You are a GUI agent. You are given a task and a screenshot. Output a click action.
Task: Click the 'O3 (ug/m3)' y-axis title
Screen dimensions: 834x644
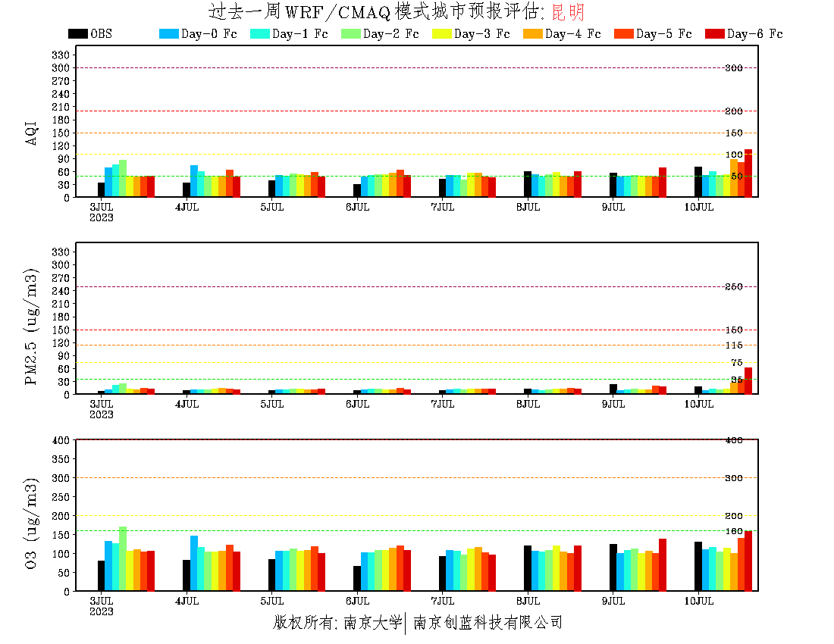point(31,524)
